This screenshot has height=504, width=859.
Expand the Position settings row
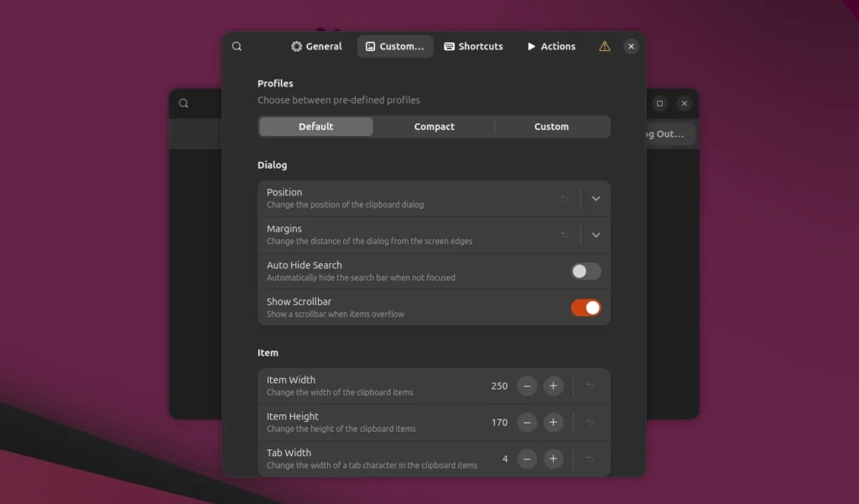click(x=596, y=199)
